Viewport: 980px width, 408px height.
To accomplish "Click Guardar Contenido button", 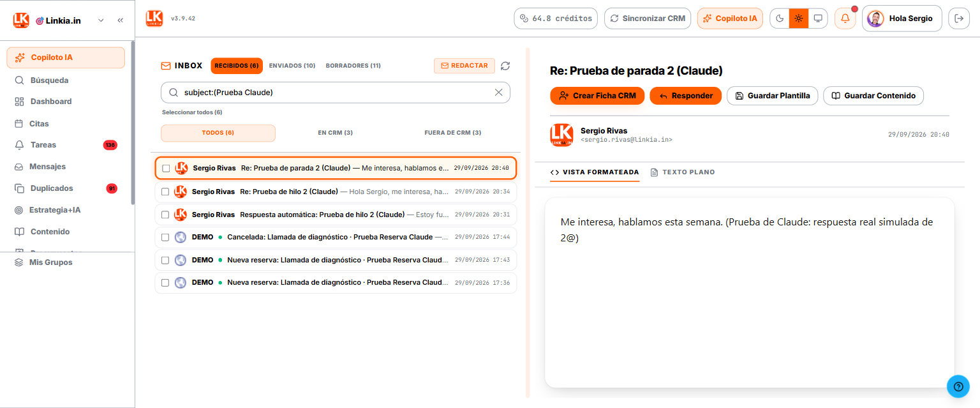I will 873,96.
